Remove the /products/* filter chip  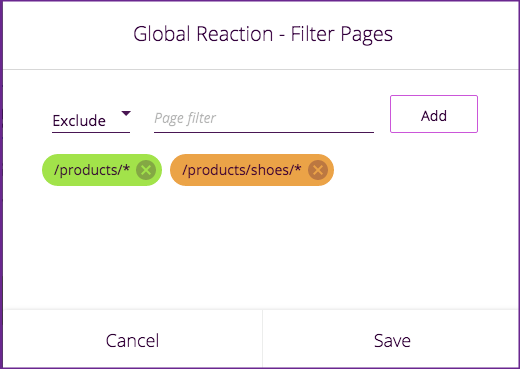146,170
